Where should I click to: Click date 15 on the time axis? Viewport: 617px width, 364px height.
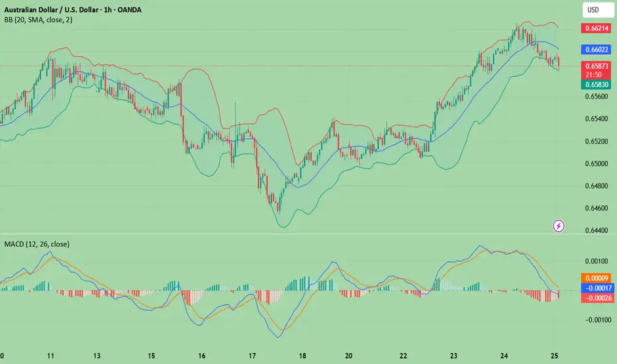tap(152, 356)
